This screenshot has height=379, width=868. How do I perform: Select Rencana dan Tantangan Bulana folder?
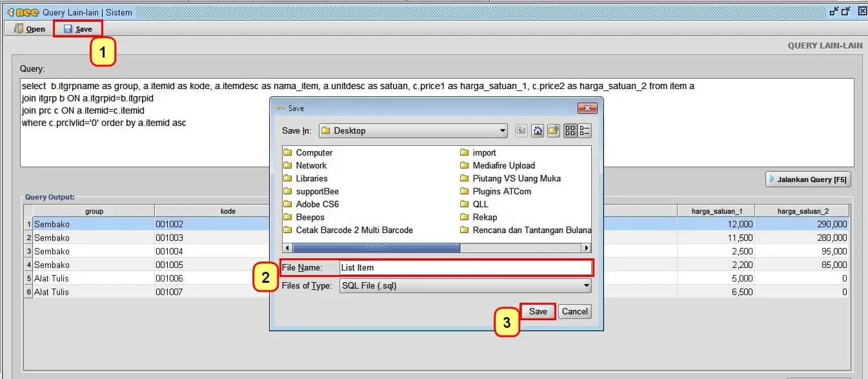[525, 230]
